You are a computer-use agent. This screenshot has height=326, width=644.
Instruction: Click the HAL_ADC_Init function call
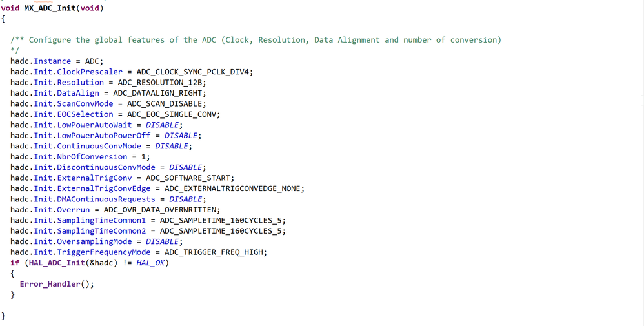pyautogui.click(x=57, y=263)
